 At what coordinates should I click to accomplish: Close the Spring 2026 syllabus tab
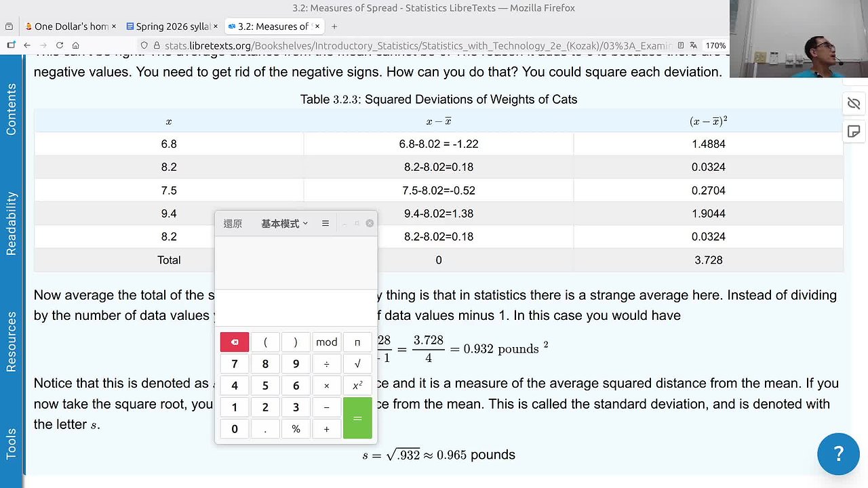tap(215, 26)
